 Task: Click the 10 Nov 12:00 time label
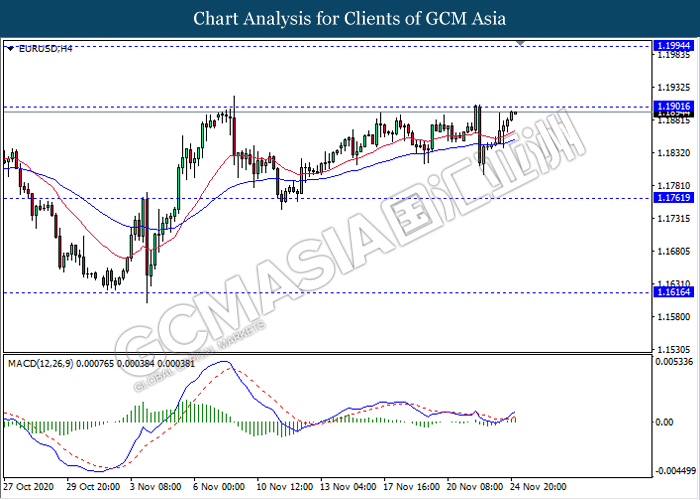(284, 487)
